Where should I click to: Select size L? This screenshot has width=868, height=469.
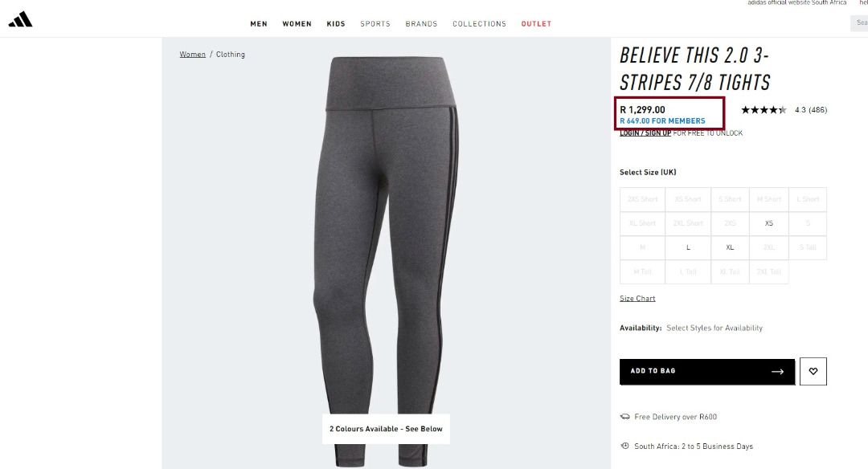coord(688,248)
